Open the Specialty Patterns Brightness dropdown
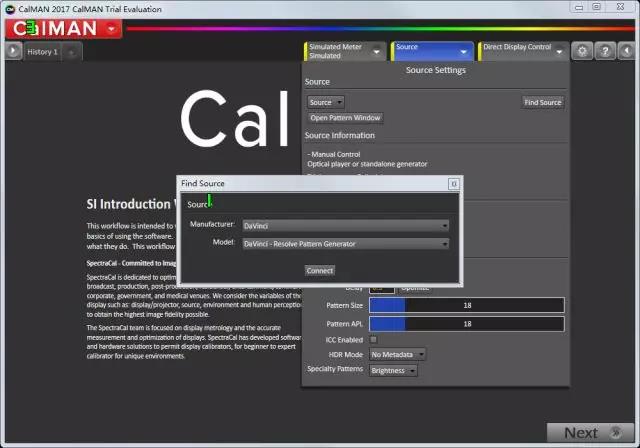 393,370
